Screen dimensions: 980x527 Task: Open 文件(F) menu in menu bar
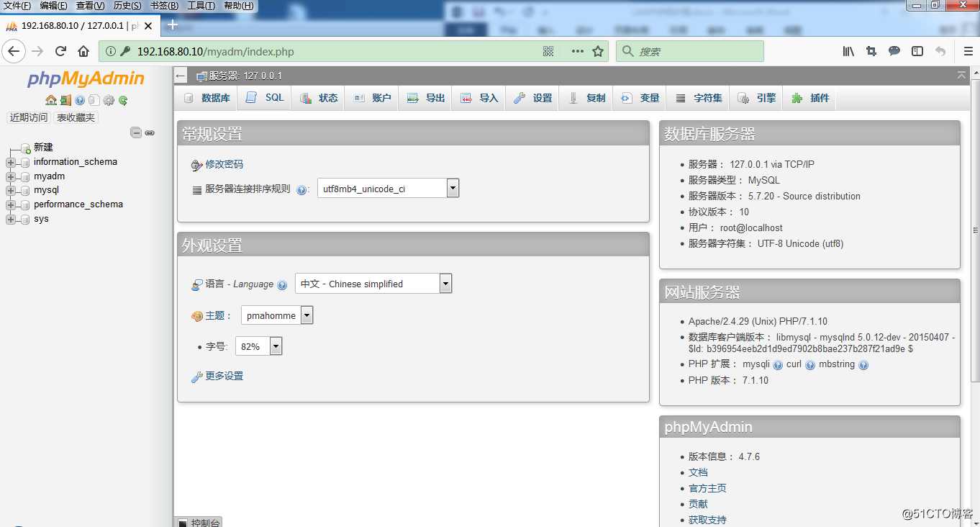[17, 6]
